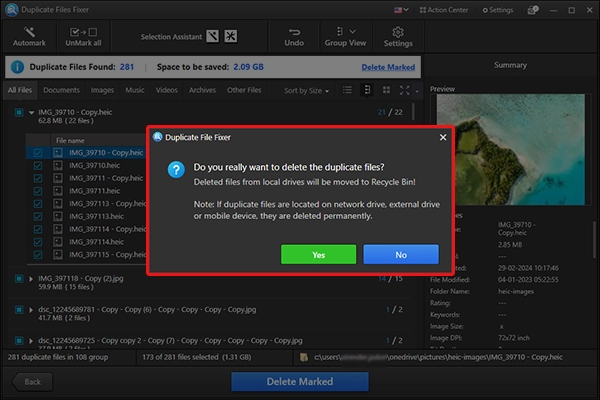The height and width of the screenshot is (400, 600).
Task: Expand the dsc_12245689725 group
Action: (31, 341)
